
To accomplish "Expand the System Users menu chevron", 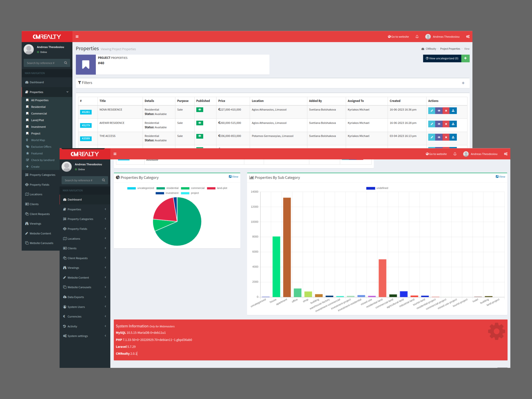I will (105, 307).
